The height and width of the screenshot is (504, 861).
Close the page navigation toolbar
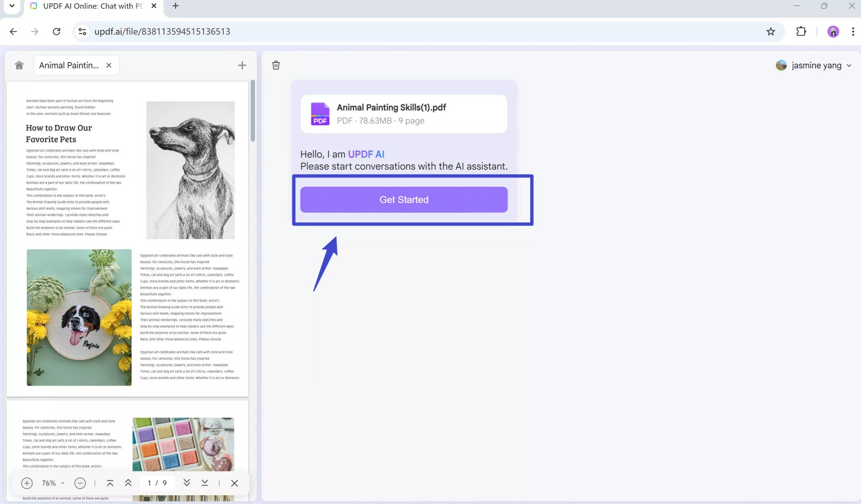coord(235,483)
